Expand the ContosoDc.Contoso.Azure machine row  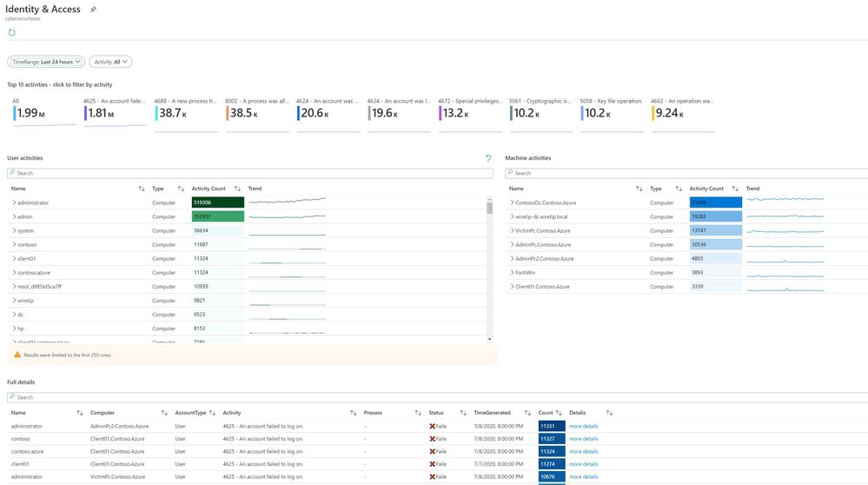pos(512,203)
